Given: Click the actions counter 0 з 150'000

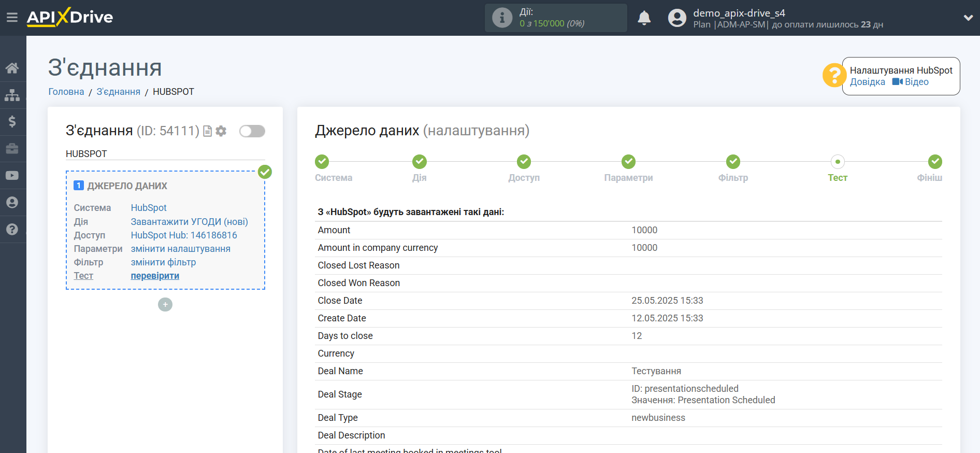Looking at the screenshot, I should pos(552,23).
